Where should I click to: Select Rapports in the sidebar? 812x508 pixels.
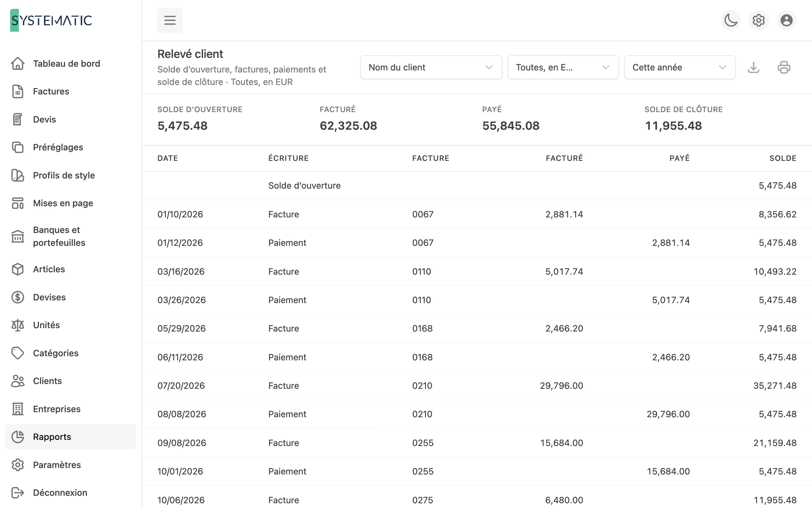pos(71,437)
